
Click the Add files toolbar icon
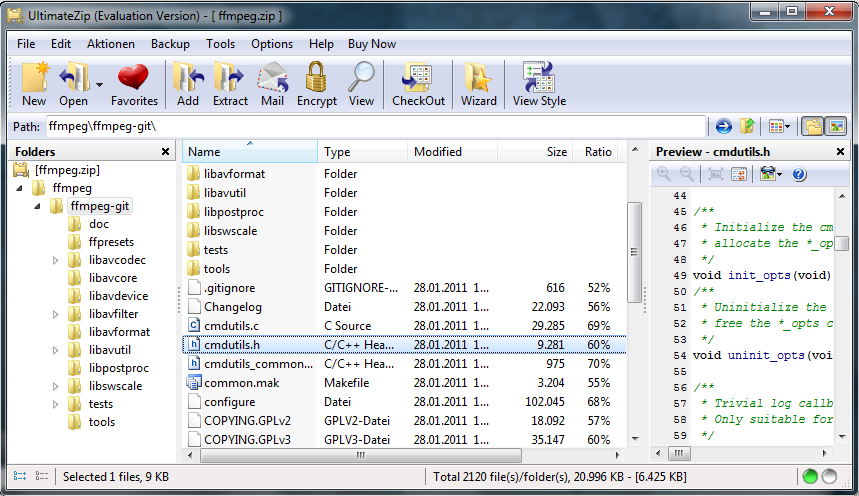tap(188, 84)
